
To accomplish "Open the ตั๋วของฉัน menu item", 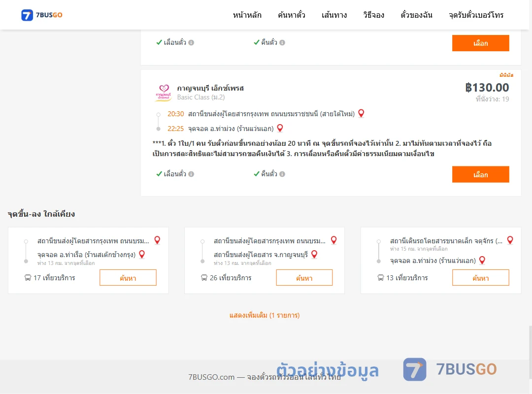I will (416, 15).
